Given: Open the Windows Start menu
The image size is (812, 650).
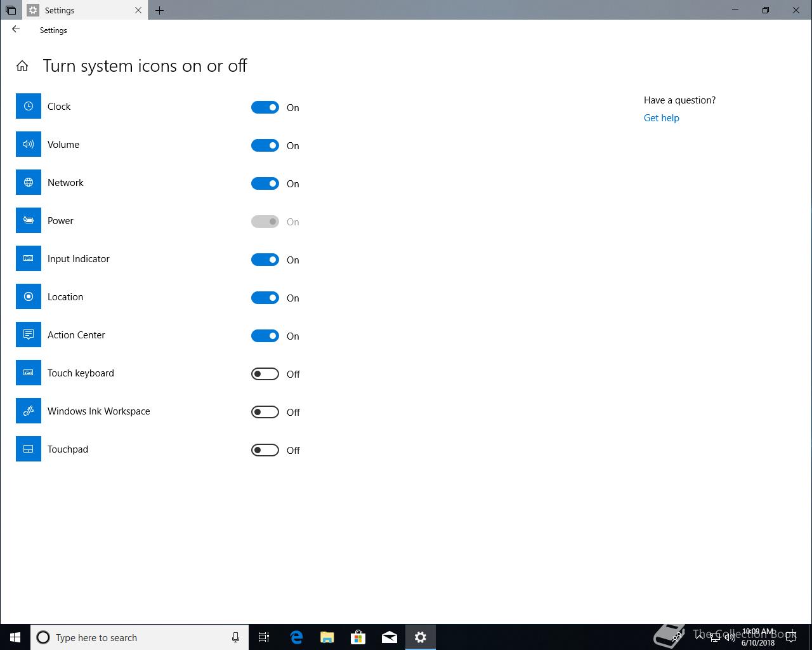Looking at the screenshot, I should 15,637.
